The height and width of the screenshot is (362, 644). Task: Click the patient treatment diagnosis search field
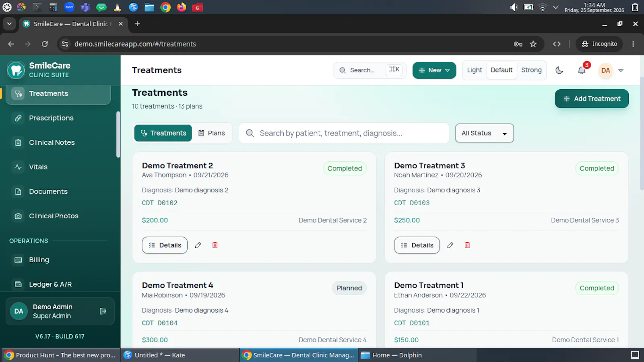click(x=344, y=133)
